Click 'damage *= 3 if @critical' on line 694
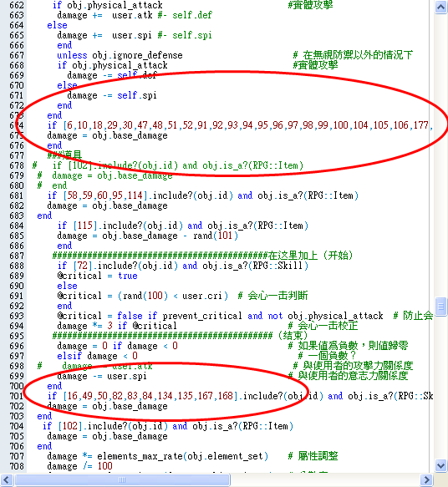The image size is (448, 487). tap(117, 326)
